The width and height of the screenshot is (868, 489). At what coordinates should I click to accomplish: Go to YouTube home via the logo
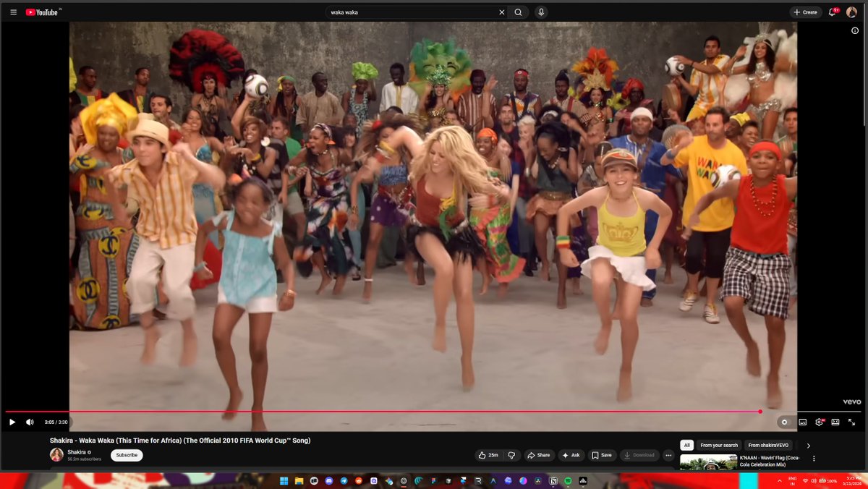pyautogui.click(x=43, y=12)
